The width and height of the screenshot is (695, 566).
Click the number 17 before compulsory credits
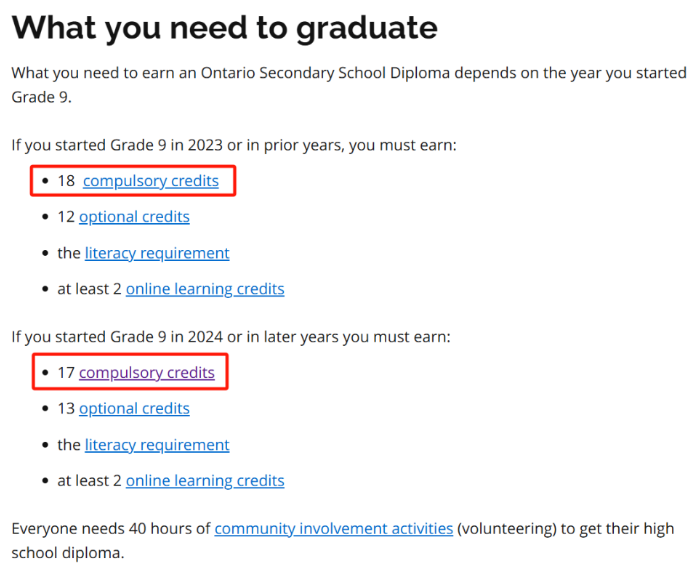66,373
